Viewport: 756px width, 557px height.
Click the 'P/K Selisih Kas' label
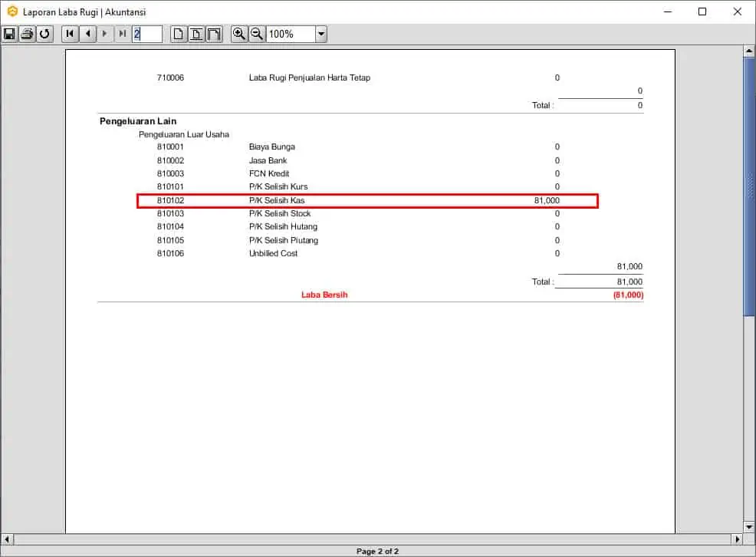click(x=277, y=200)
